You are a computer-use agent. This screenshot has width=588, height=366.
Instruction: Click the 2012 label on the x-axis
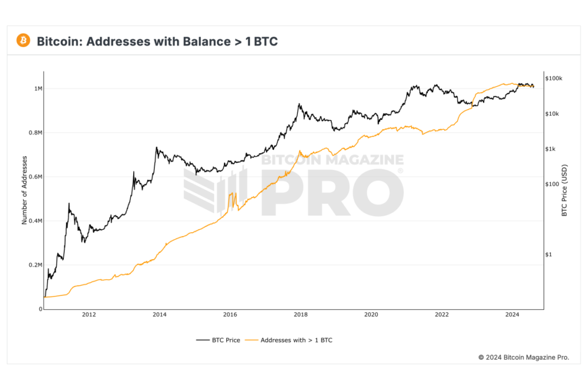[89, 314]
